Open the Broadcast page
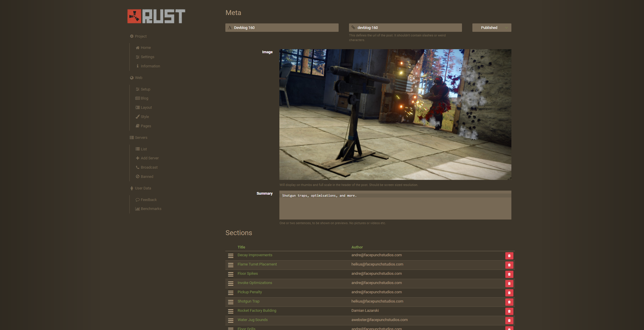 coord(146,167)
